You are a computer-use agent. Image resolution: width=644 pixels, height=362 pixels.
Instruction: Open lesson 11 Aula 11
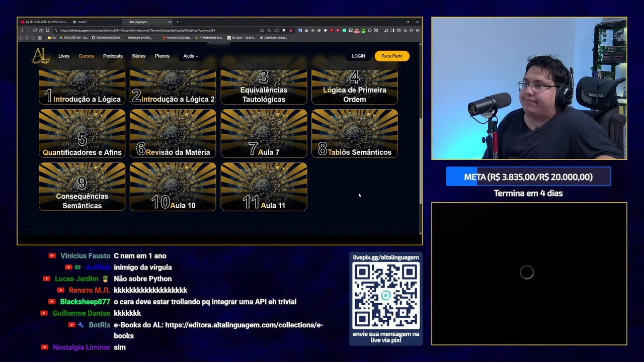(x=264, y=187)
